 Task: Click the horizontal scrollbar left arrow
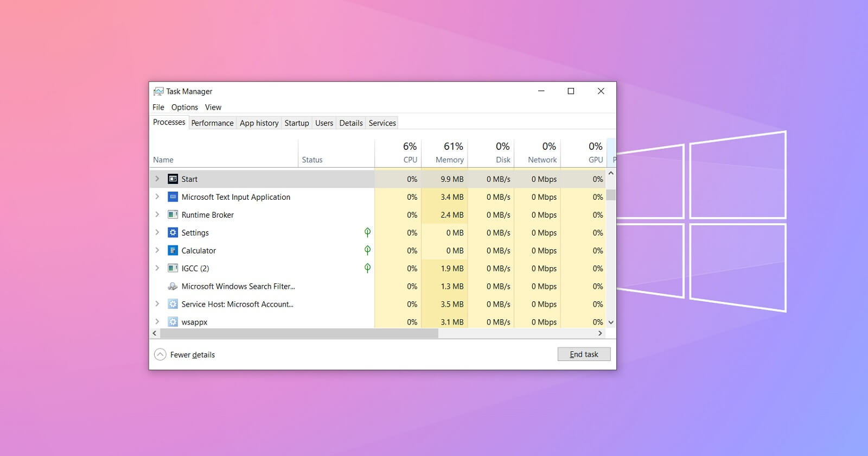pyautogui.click(x=155, y=333)
